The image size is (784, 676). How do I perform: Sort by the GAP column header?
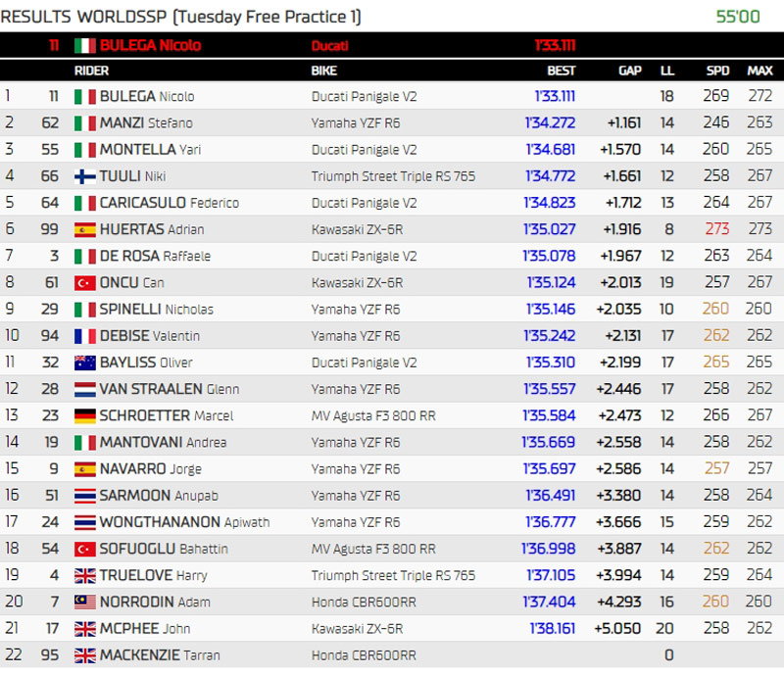click(629, 71)
